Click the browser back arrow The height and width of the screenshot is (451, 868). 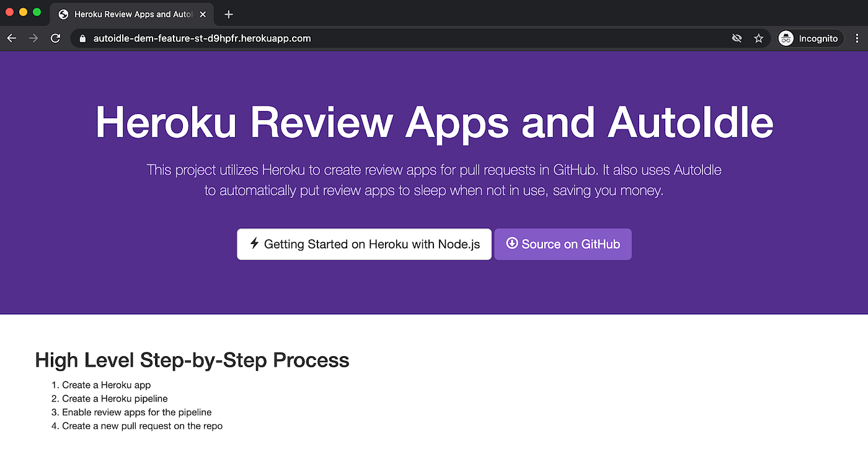[11, 38]
